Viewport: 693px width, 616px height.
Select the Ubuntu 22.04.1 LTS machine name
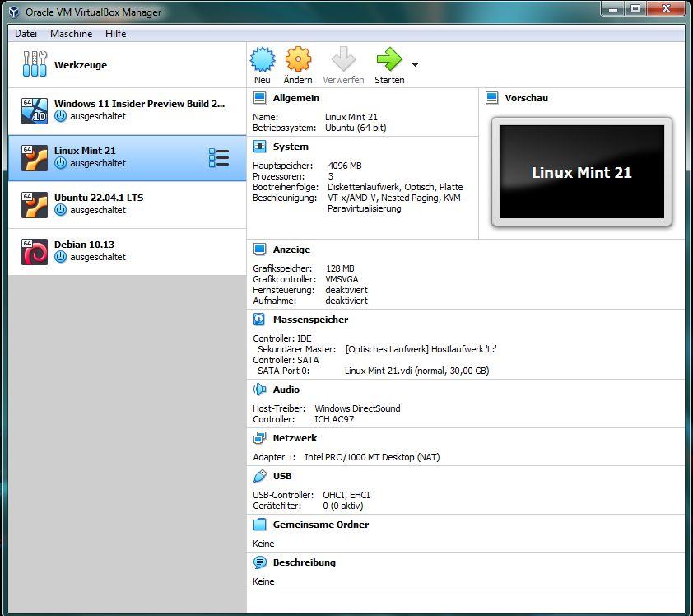[x=99, y=198]
